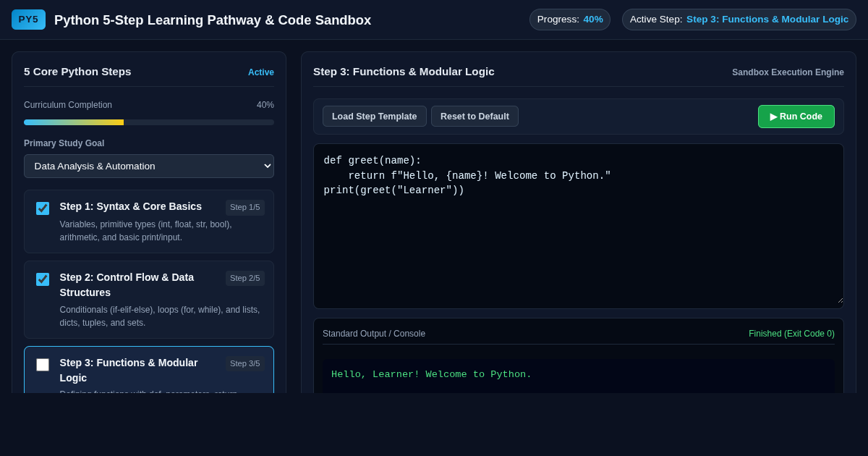Image resolution: width=868 pixels, height=456 pixels.
Task: Click the Step 1 description about variables
Action: 146,231
